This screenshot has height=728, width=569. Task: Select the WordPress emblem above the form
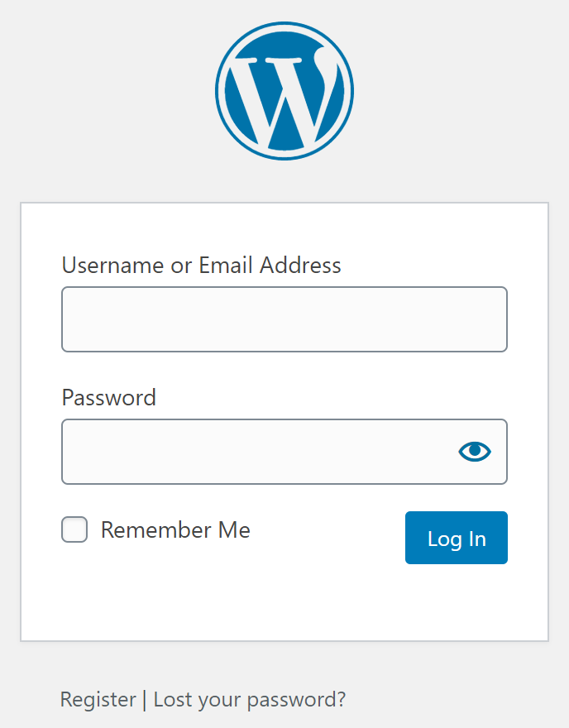284,89
